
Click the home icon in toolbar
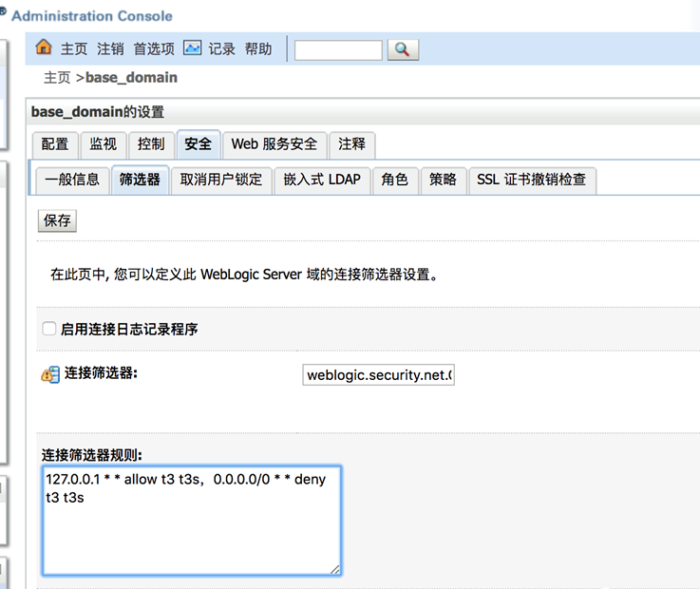point(44,47)
